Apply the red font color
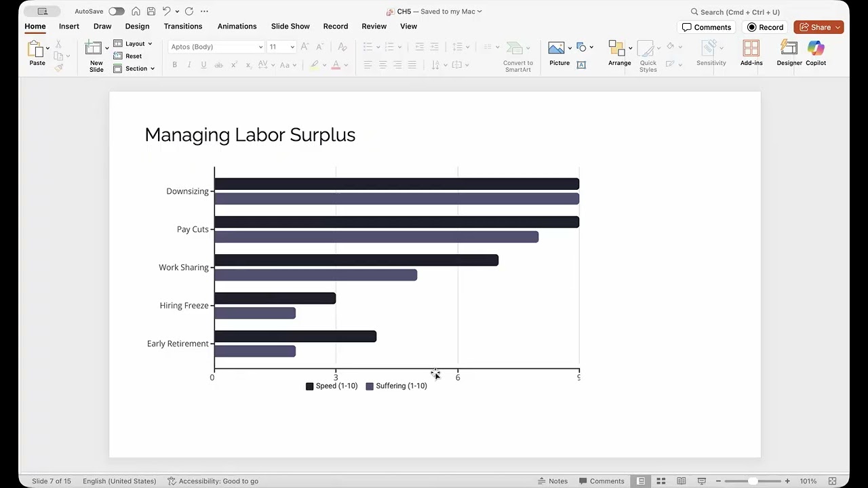The height and width of the screenshot is (488, 868). pyautogui.click(x=336, y=65)
